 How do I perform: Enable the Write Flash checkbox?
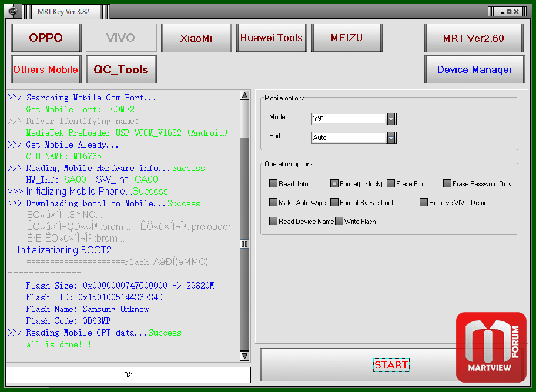coord(339,221)
